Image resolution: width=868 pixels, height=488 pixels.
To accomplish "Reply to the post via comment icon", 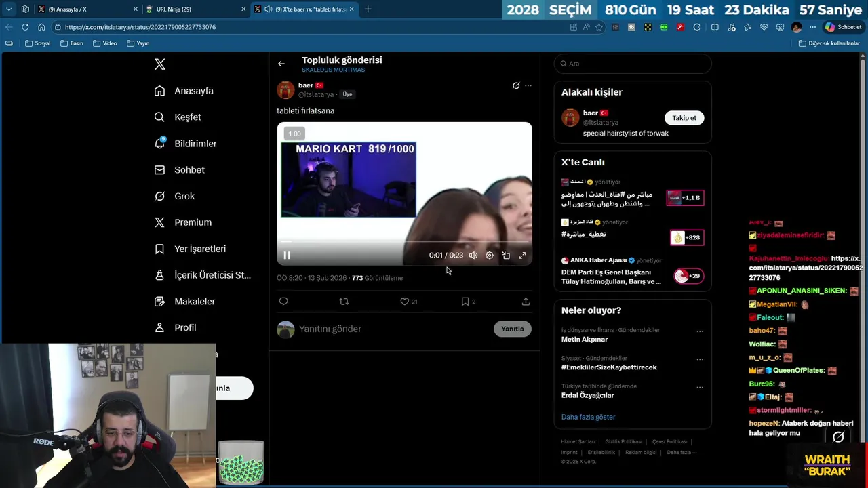I will (x=283, y=302).
